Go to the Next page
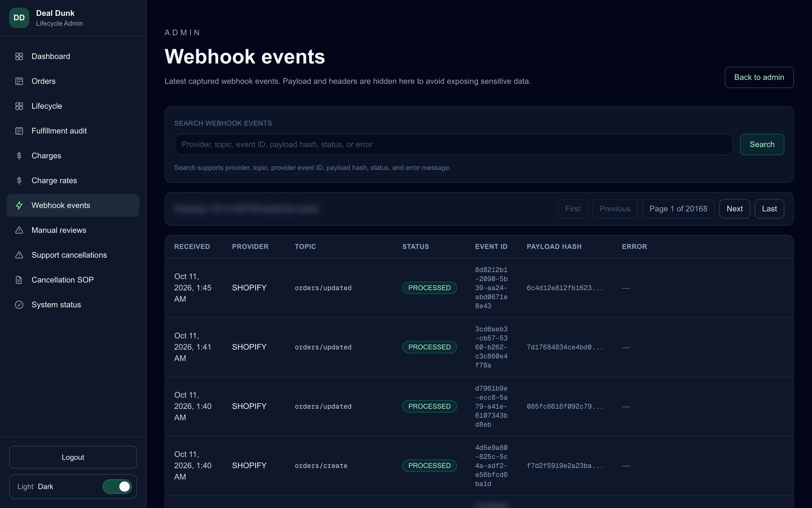 pos(734,209)
